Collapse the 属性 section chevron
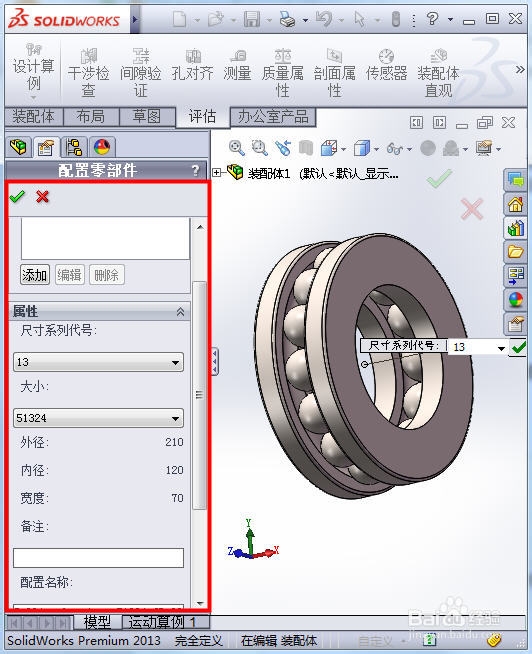Image resolution: width=532 pixels, height=654 pixels. 180,311
